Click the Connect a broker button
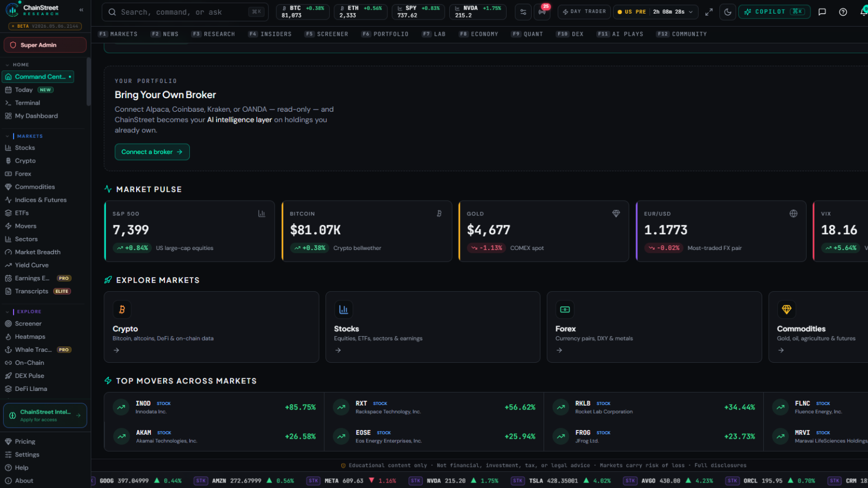This screenshot has width=868, height=488. pos(152,152)
